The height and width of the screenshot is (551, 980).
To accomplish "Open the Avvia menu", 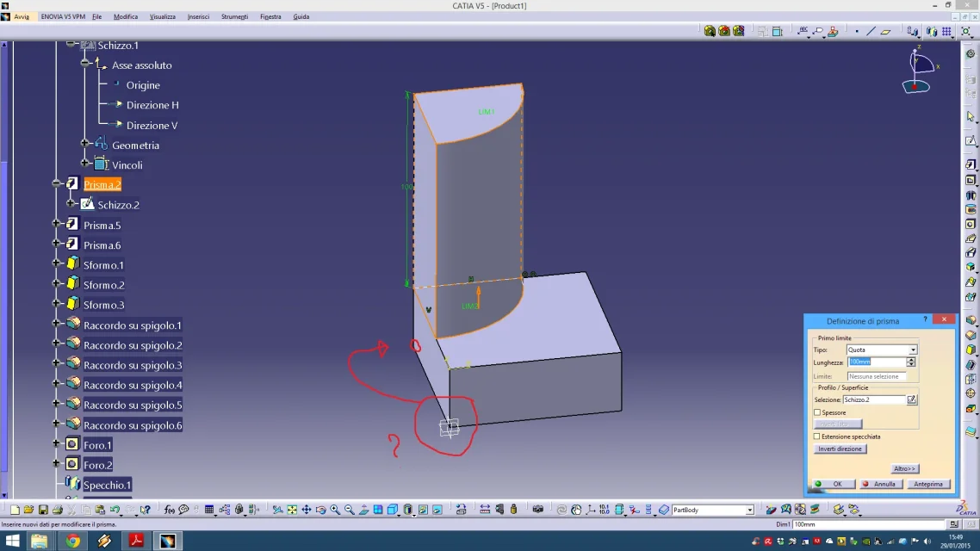I will pyautogui.click(x=22, y=17).
